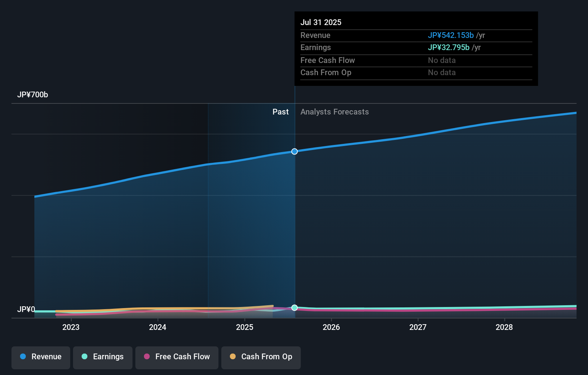Toggle the Revenue series visibility
The height and width of the screenshot is (375, 588).
40,357
